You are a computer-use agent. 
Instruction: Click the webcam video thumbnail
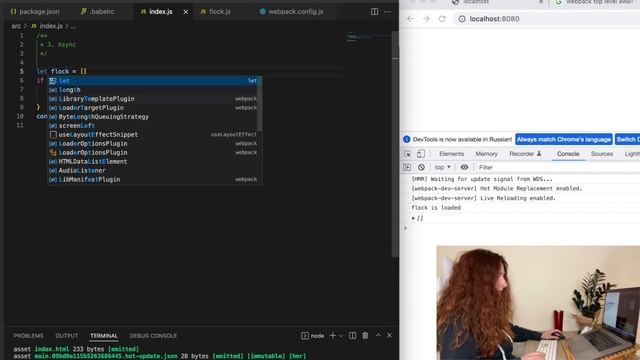(538, 302)
